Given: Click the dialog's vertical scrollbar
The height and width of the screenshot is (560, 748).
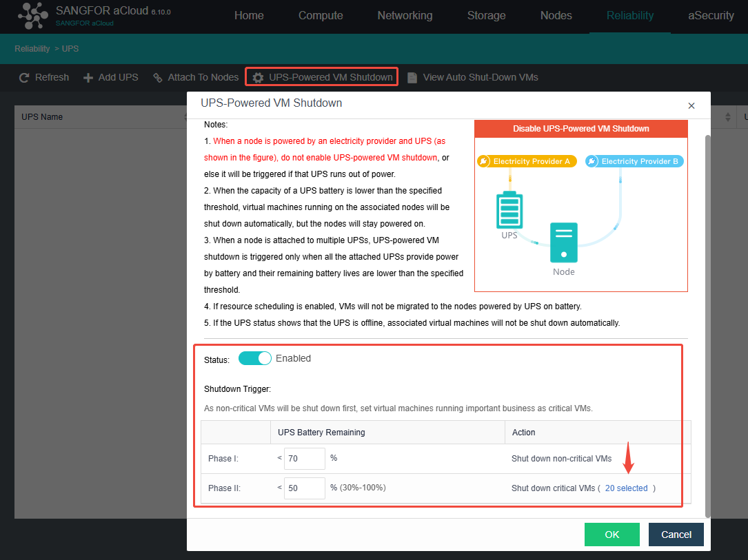Looking at the screenshot, I should (x=708, y=326).
